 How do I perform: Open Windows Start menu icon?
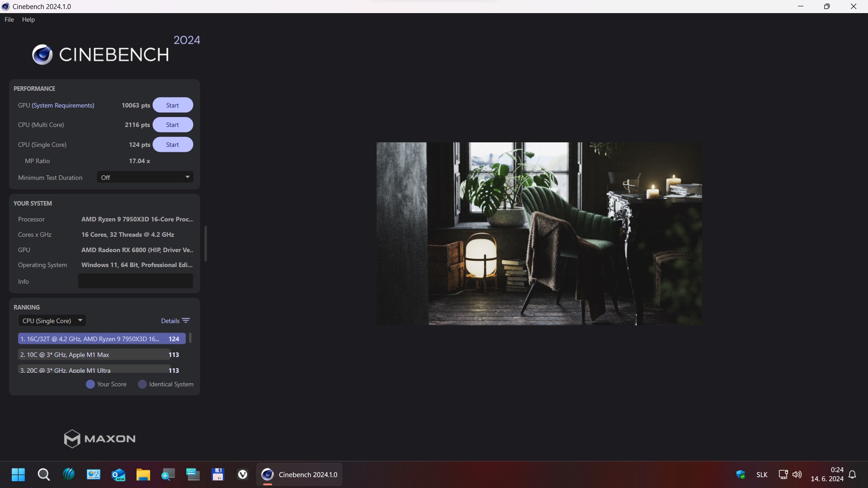coord(18,474)
